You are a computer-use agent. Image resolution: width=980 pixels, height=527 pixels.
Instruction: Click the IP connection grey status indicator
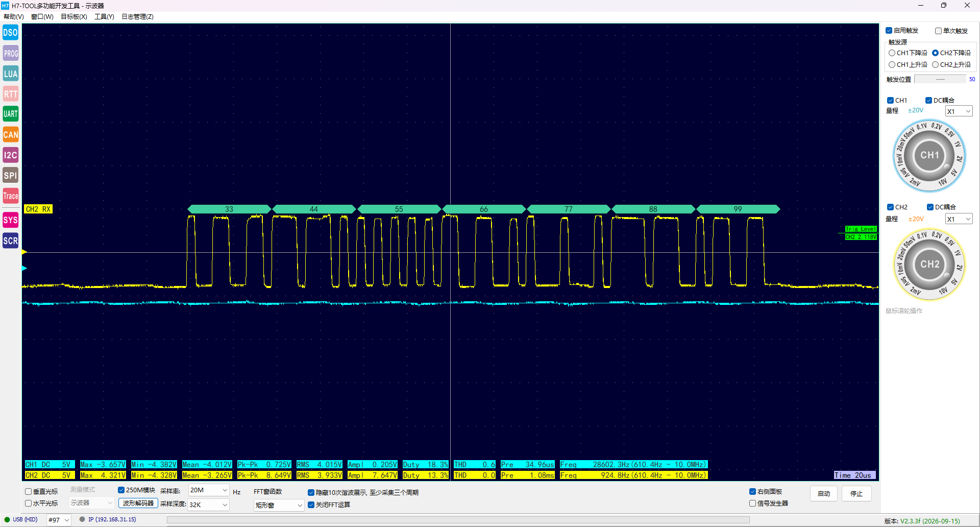82,520
